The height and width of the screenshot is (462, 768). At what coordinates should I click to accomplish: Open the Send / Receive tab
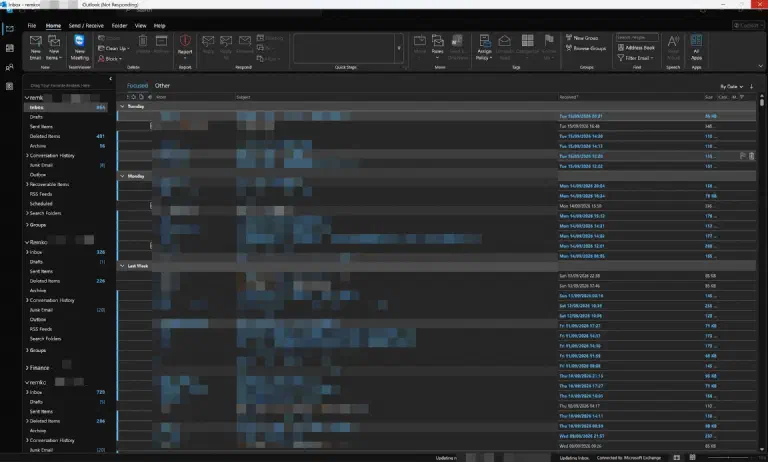pos(86,25)
